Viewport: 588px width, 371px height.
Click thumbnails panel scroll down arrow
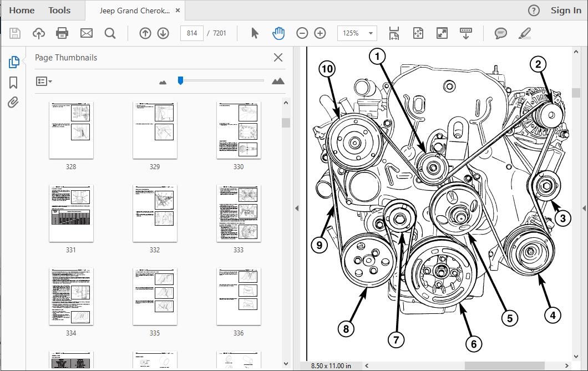tap(286, 363)
